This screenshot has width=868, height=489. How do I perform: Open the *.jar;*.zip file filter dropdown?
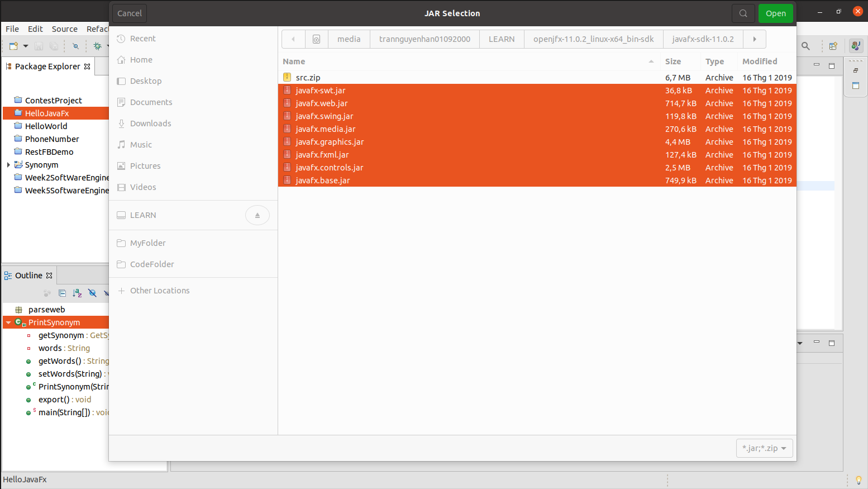pos(764,448)
